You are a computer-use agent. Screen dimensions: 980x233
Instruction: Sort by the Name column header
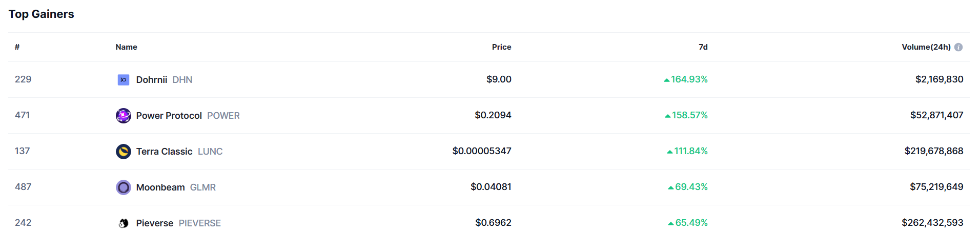click(126, 47)
